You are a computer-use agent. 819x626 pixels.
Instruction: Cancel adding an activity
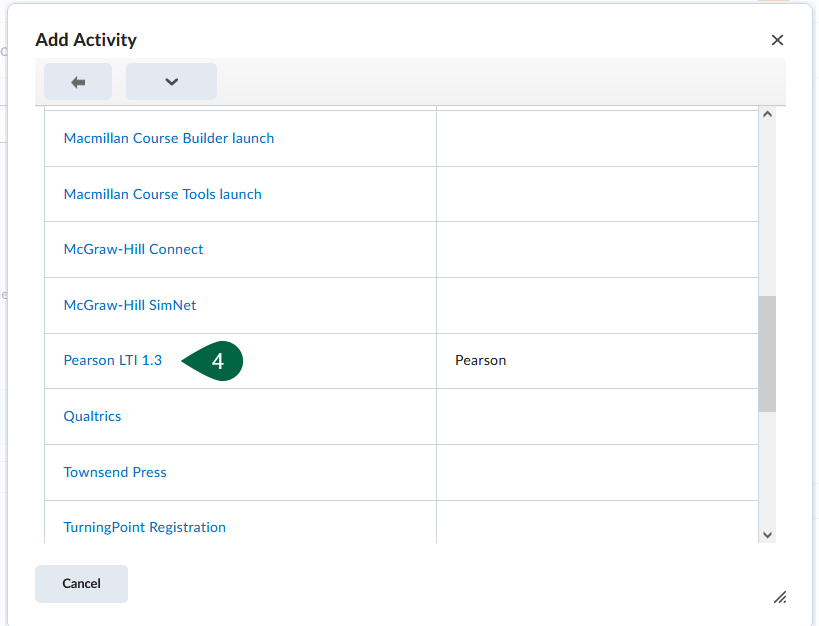pyautogui.click(x=81, y=583)
